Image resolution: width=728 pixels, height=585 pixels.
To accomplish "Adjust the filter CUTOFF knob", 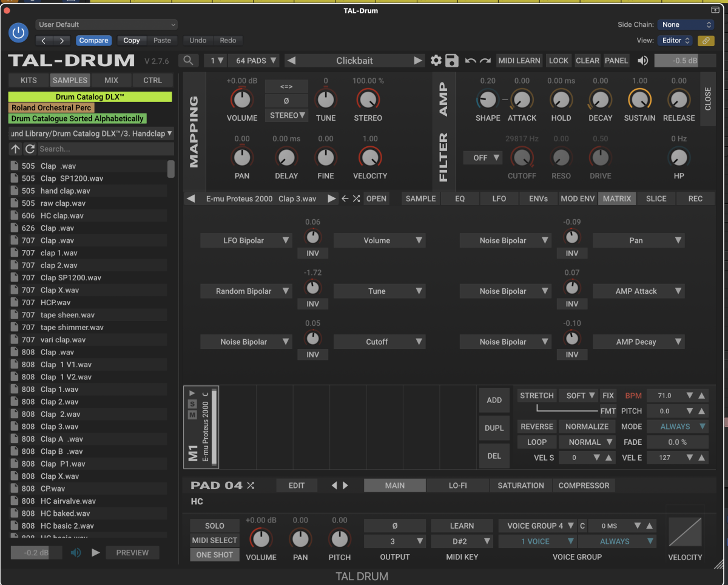I will tap(522, 158).
